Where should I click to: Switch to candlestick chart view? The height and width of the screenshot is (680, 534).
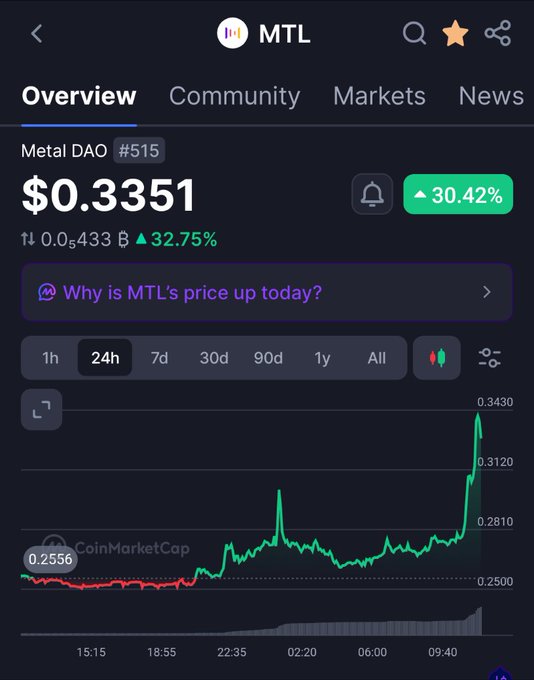point(437,358)
